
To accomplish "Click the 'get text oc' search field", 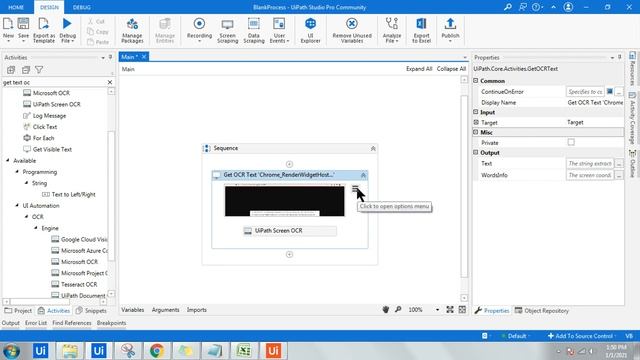I will click(x=54, y=82).
